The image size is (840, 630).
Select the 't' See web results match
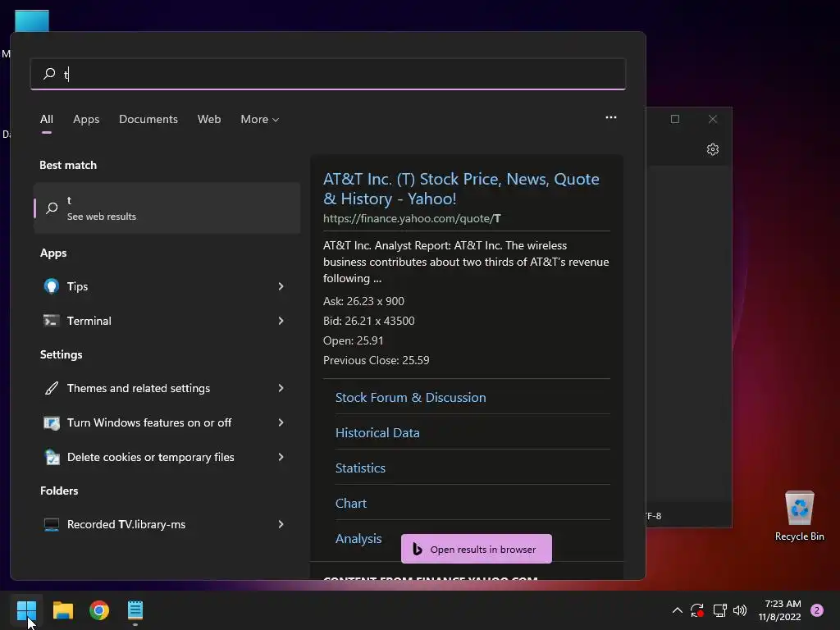(x=167, y=208)
